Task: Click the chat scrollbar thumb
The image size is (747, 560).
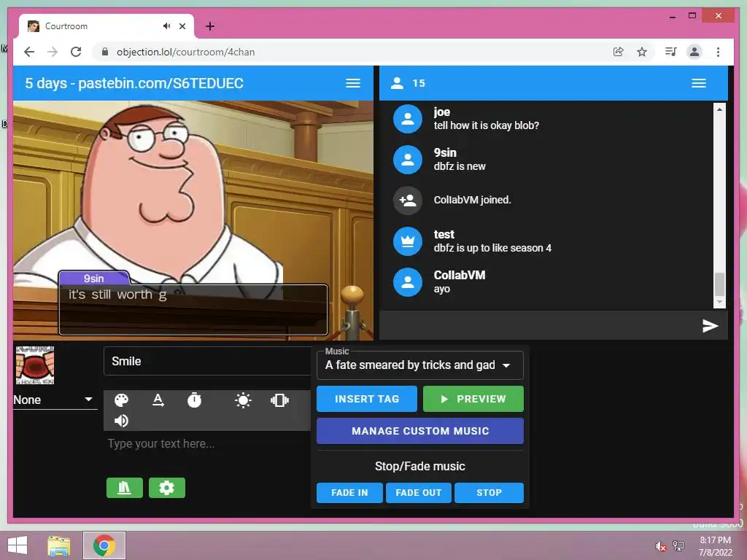Action: tap(719, 284)
